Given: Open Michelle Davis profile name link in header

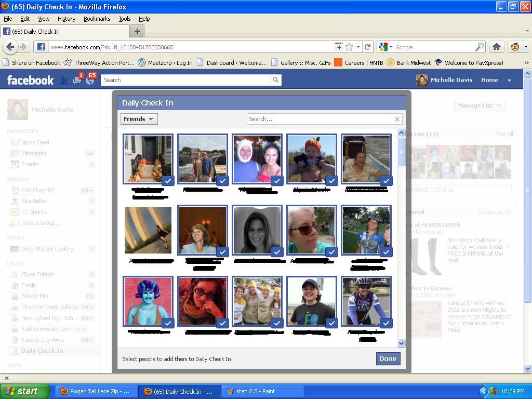Looking at the screenshot, I should tap(451, 80).
